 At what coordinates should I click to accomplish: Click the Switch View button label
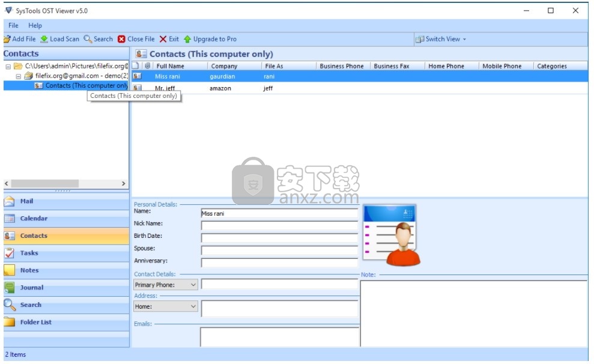443,39
